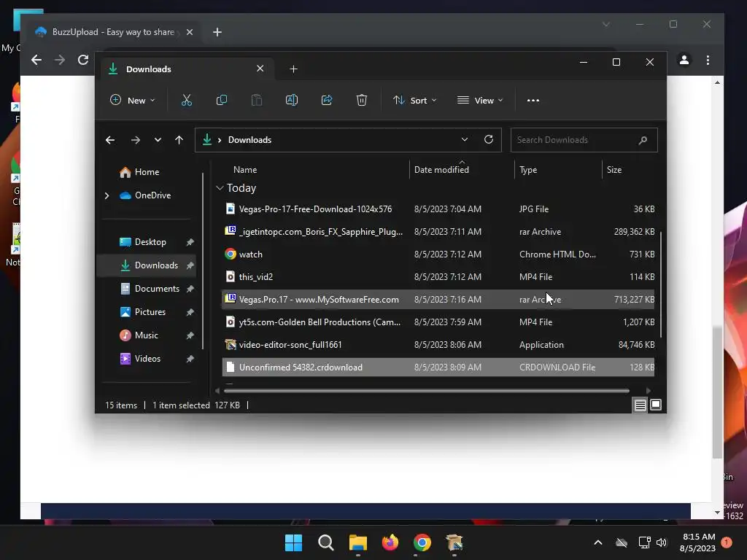
Task: Expand the address bar history dropdown
Action: tap(465, 139)
